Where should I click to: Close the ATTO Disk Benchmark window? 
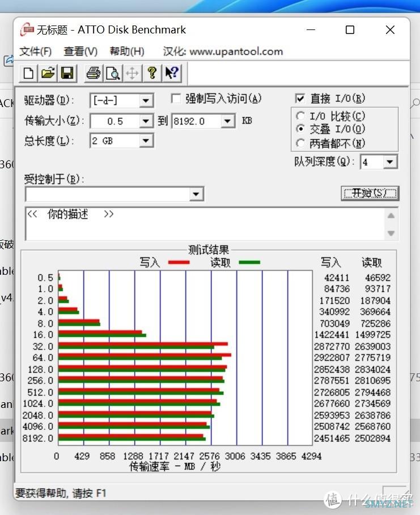coord(390,30)
